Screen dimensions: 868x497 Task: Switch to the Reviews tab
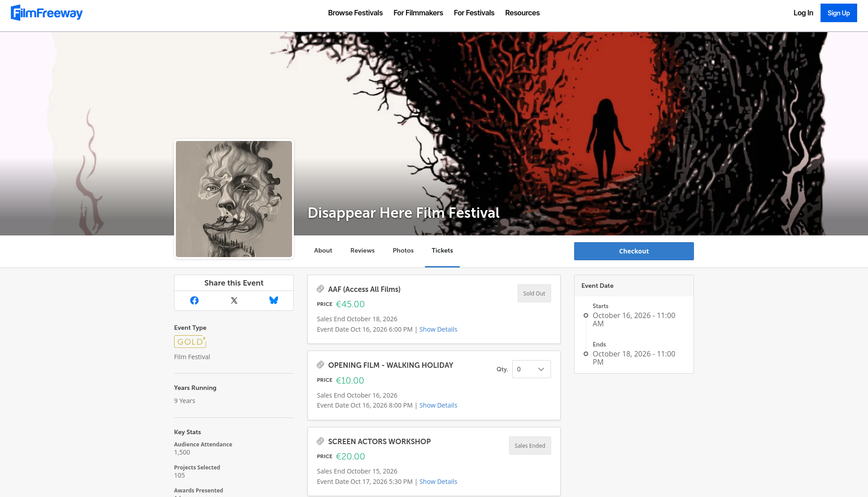click(x=363, y=250)
